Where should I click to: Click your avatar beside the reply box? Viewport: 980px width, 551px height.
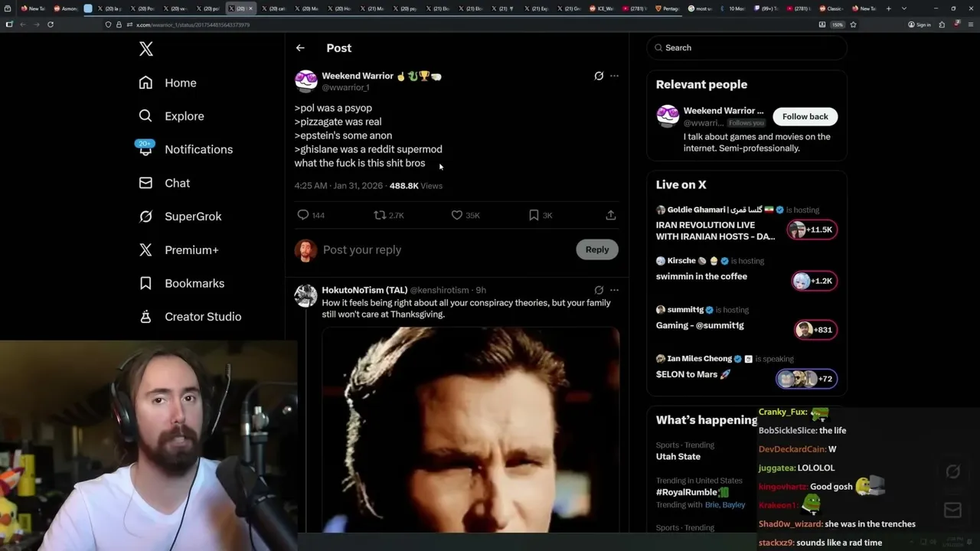(305, 250)
